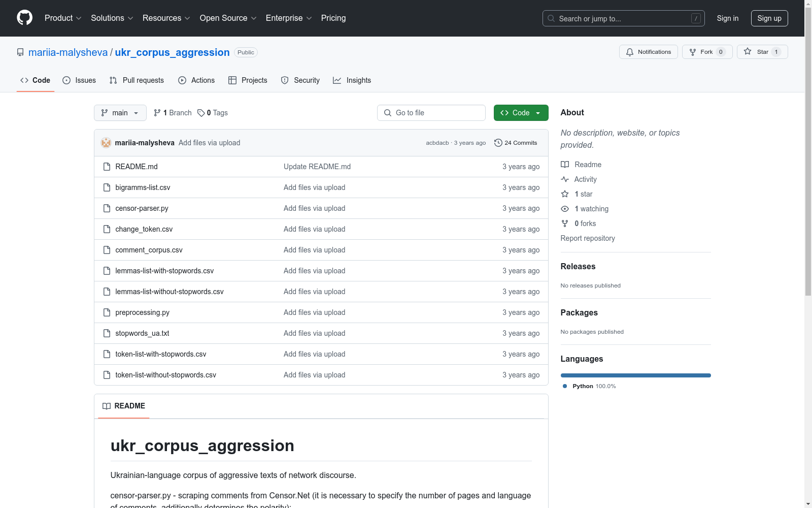Click the file icon beside bigramms-list.csv

pos(107,187)
